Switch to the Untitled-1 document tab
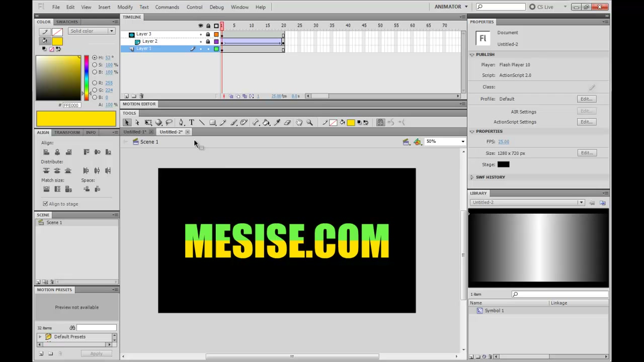 coord(134,132)
